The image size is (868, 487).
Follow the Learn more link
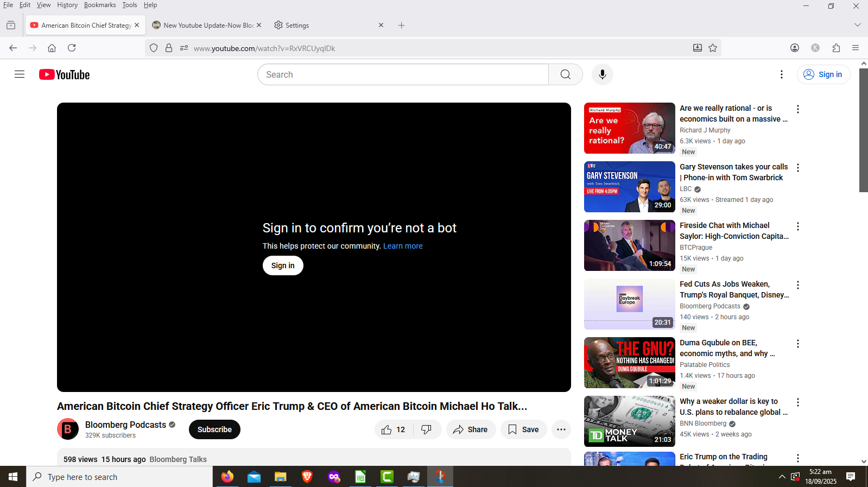[x=403, y=246]
